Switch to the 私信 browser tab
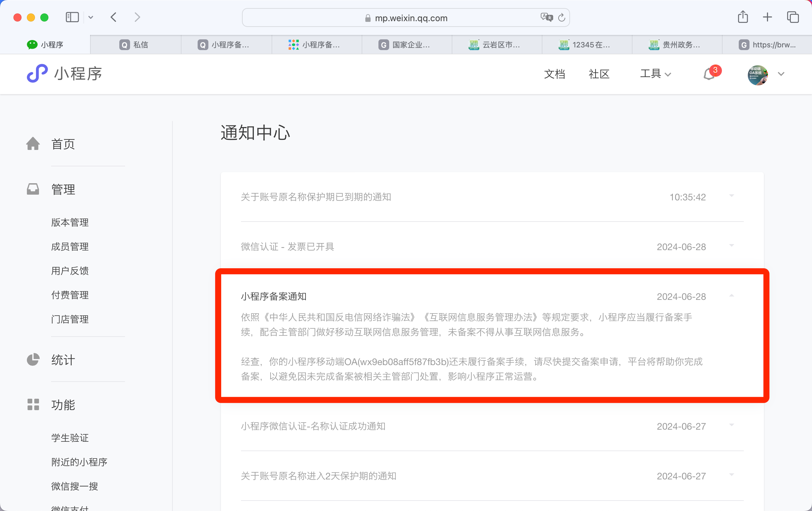Image resolution: width=812 pixels, height=511 pixels. click(135, 44)
